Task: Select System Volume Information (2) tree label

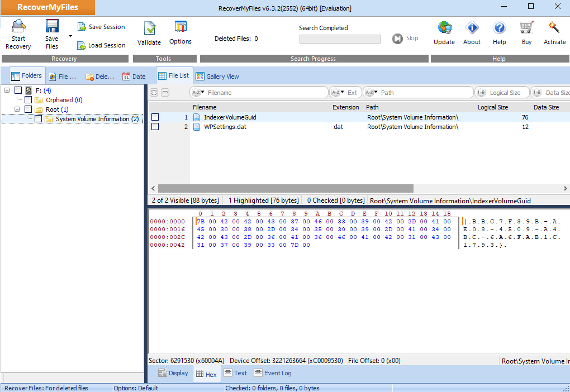Action: [97, 119]
